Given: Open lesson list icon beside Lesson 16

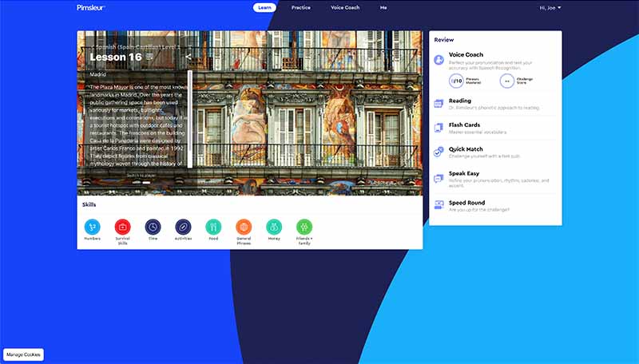Looking at the screenshot, I should [x=150, y=57].
